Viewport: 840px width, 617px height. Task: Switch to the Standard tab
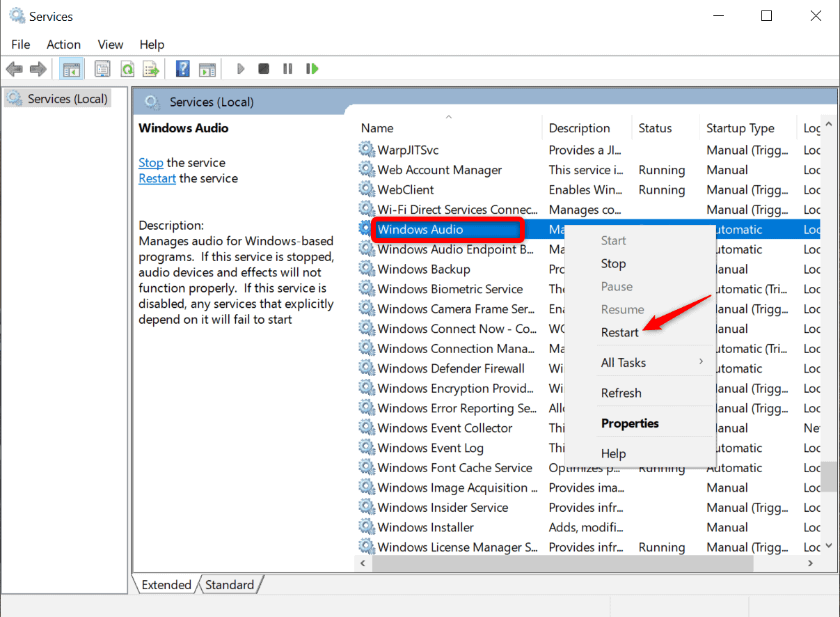pos(230,585)
